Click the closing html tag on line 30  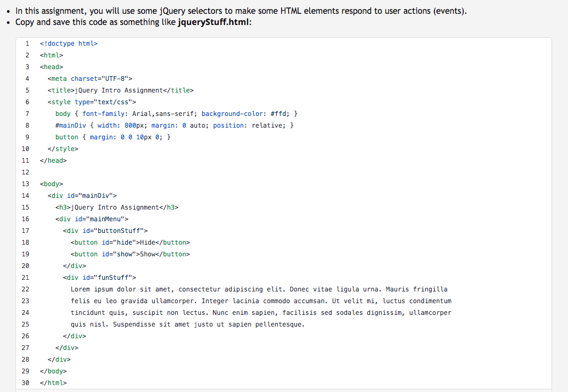(x=53, y=382)
